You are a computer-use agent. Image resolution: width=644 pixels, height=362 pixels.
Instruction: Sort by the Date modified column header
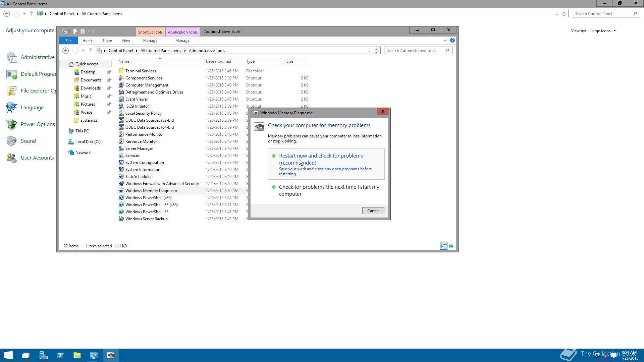pyautogui.click(x=223, y=61)
